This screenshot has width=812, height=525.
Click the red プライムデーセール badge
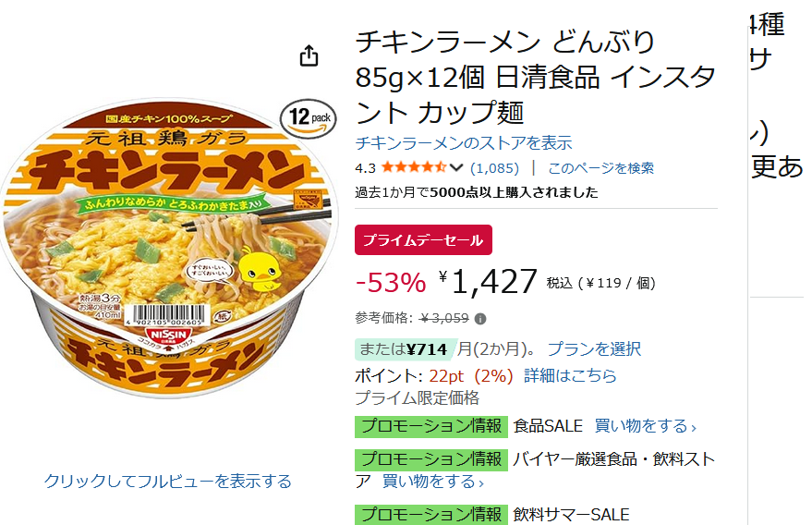pyautogui.click(x=423, y=239)
